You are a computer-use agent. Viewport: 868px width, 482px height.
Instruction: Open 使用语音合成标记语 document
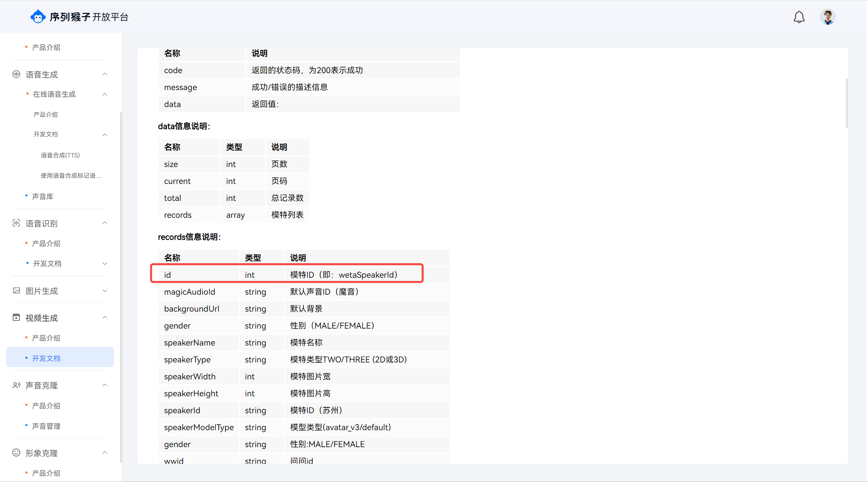(x=71, y=175)
